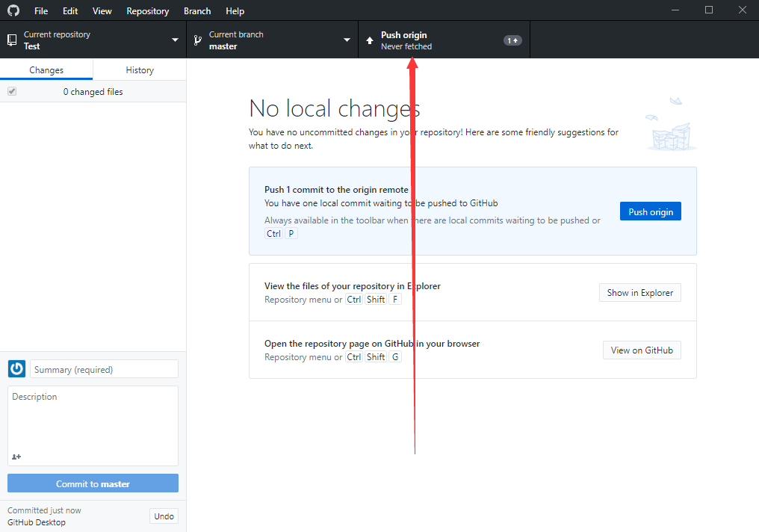Click the branch fork icon
The image size is (759, 532).
pyautogui.click(x=197, y=40)
